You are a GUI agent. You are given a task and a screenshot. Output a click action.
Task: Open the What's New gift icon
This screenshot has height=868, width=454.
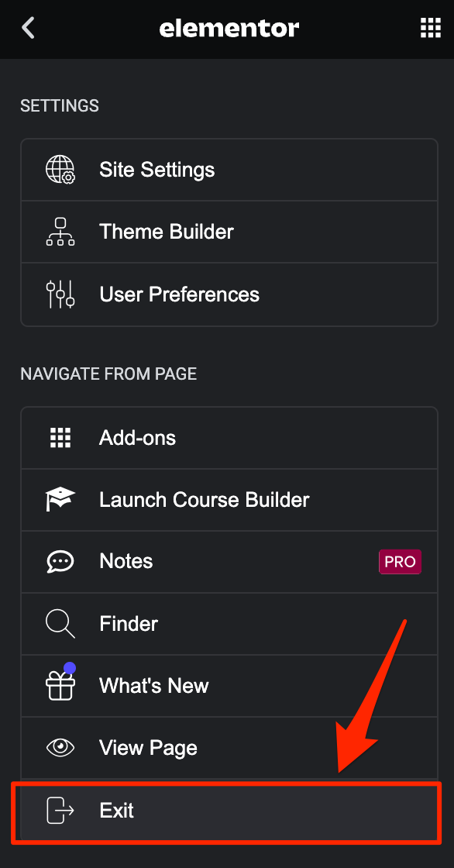click(60, 685)
